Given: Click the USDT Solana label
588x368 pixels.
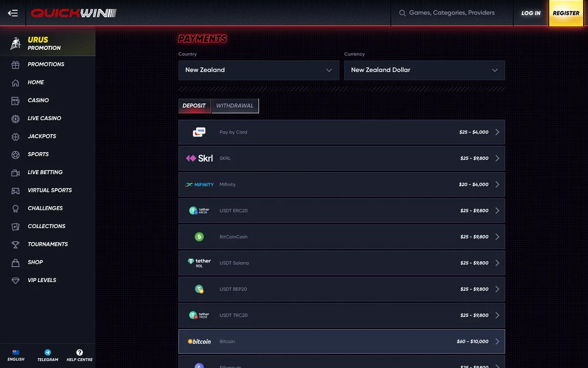Looking at the screenshot, I should tap(234, 263).
